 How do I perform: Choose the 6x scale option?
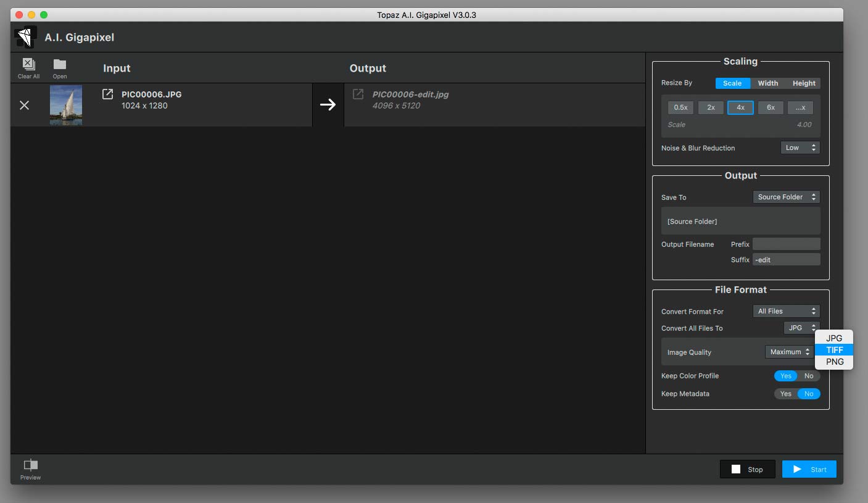(x=771, y=107)
